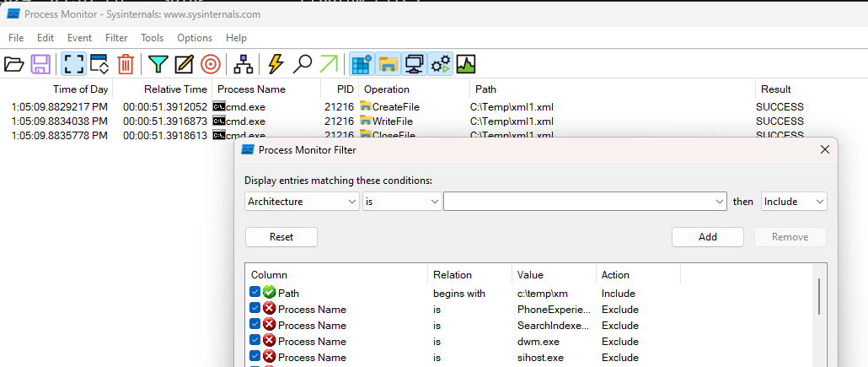The image size is (868, 367).
Task: Show the Process Tree icon
Action: [x=243, y=64]
